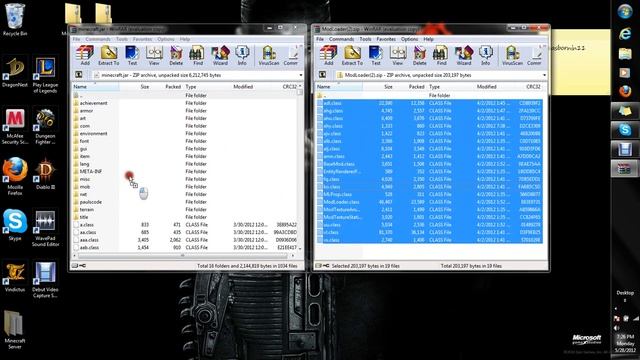Click the Find icon in the minecraft.jar window

[198, 56]
